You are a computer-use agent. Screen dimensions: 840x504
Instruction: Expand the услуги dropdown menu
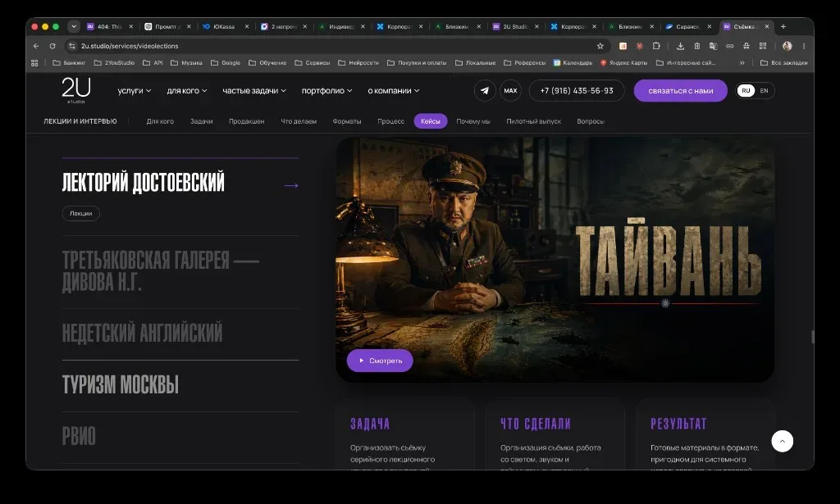[135, 90]
